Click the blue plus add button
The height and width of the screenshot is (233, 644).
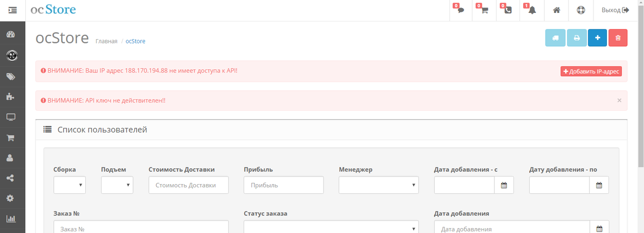[597, 38]
